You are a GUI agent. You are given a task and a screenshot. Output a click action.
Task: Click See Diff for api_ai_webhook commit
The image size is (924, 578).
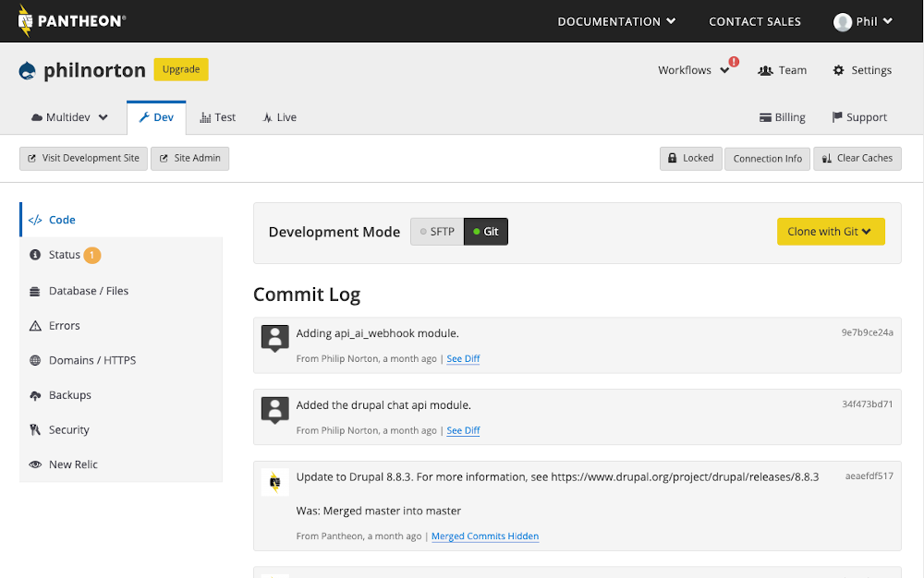click(463, 358)
